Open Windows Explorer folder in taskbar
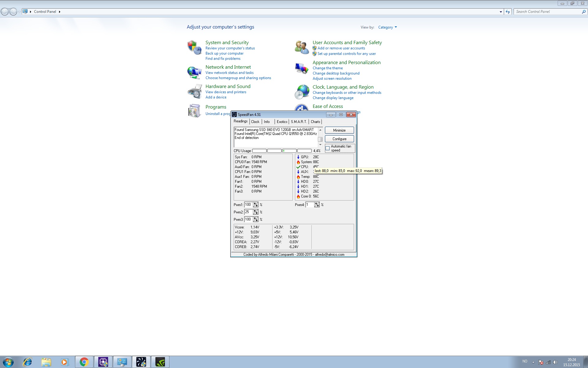588x368 pixels. (x=46, y=362)
